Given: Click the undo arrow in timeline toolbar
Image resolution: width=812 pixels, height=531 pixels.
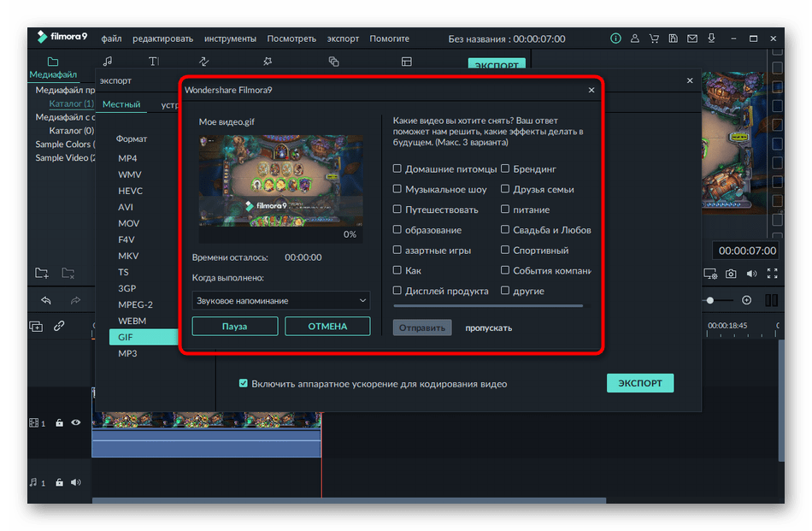Looking at the screenshot, I should coord(45,300).
